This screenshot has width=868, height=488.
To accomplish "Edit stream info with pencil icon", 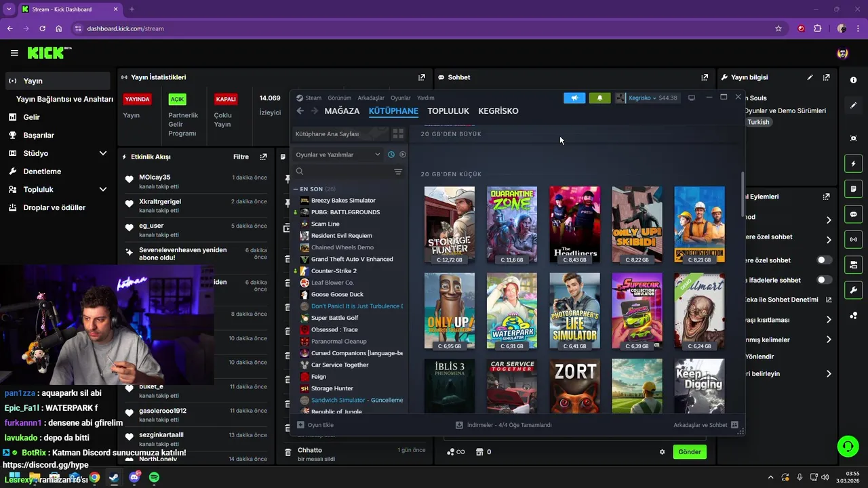I will pyautogui.click(x=810, y=77).
